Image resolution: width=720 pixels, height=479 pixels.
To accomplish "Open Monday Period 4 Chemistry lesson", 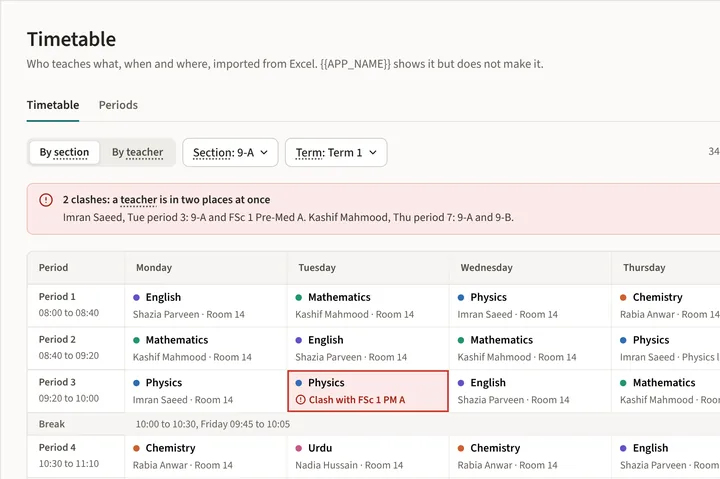I will click(x=206, y=456).
